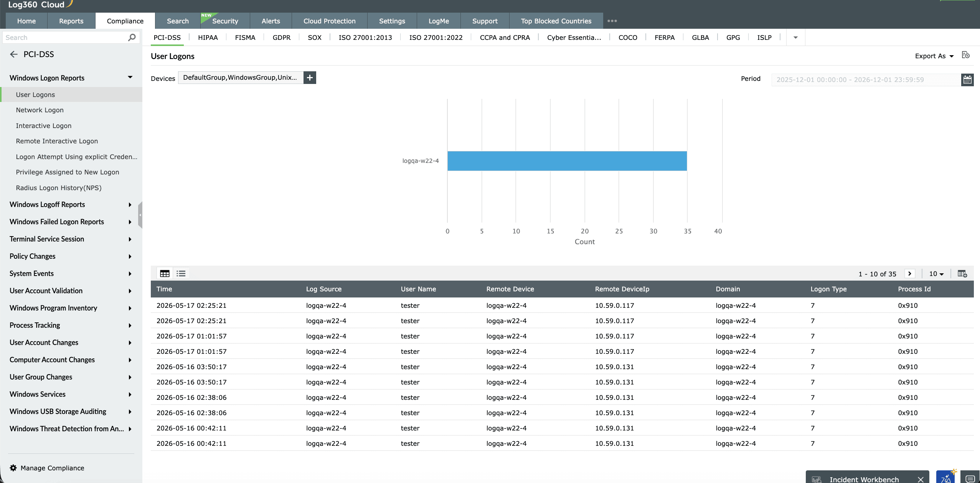The width and height of the screenshot is (980, 483).
Task: Expand System Events section
Action: pos(130,274)
